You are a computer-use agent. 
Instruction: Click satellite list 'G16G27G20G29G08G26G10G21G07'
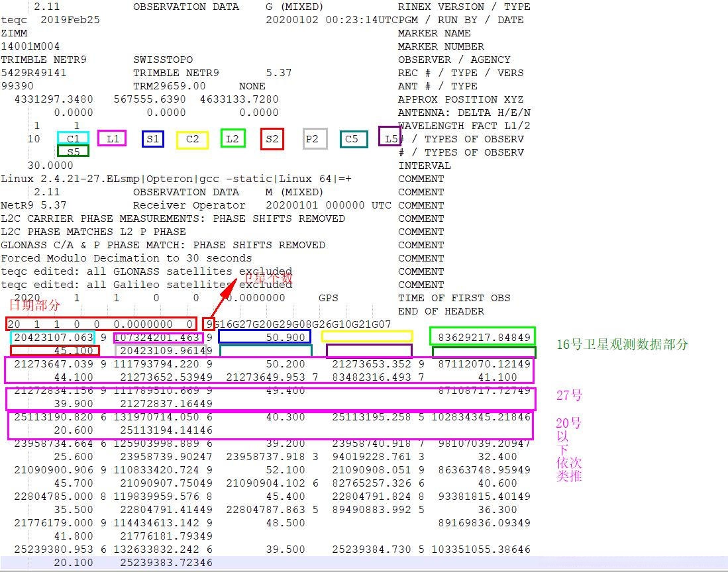click(302, 324)
